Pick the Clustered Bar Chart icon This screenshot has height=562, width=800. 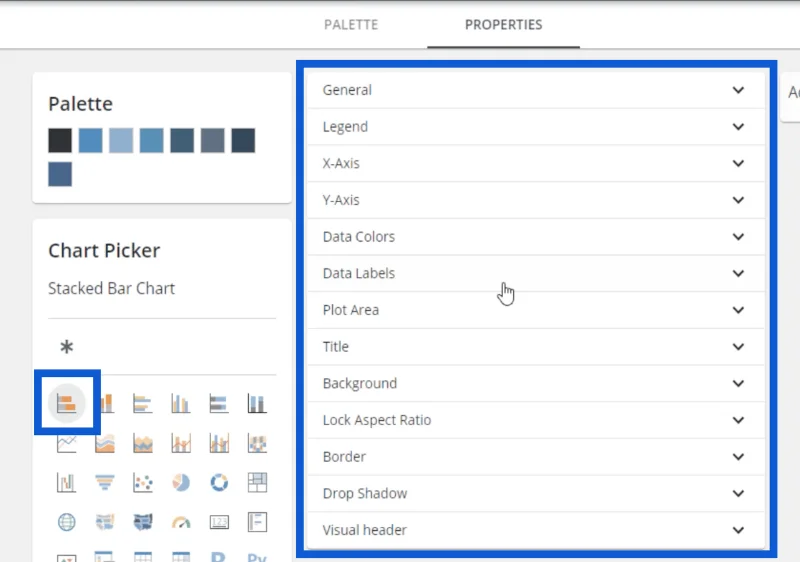point(142,403)
